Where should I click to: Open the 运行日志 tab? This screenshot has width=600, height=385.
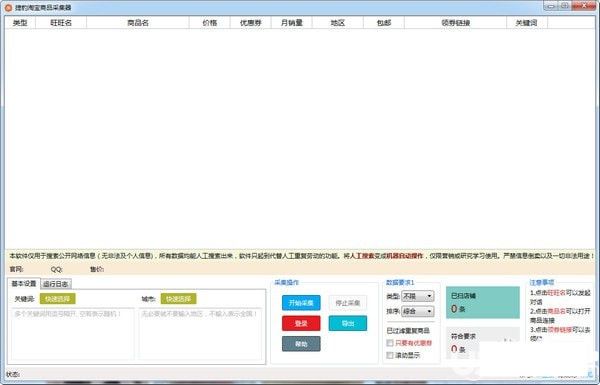click(56, 284)
